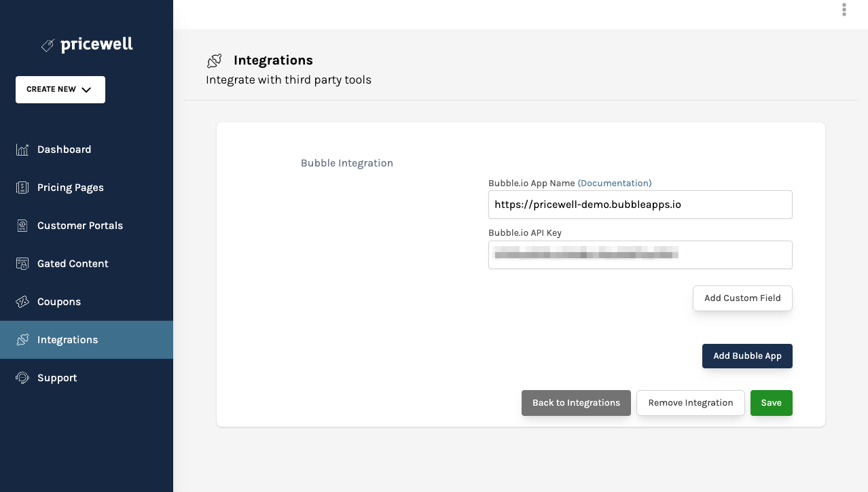Open the three-dot menu at top right

pos(844,10)
